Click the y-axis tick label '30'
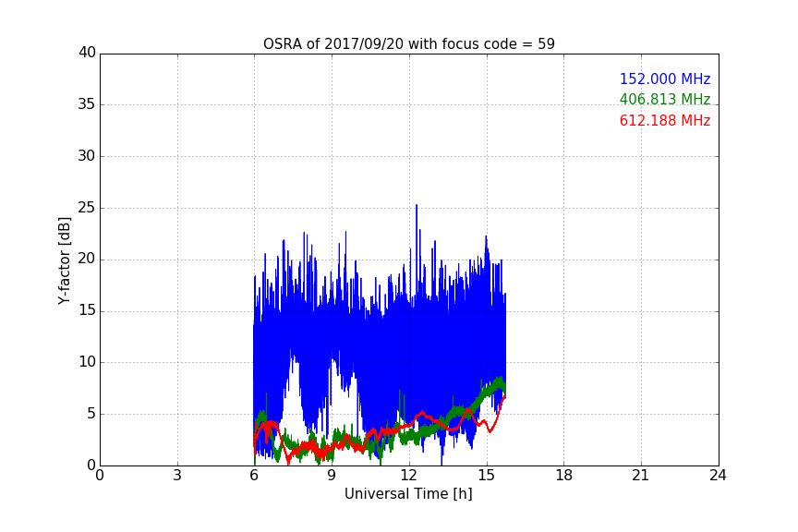Screen dimensions: 798x532 [x=87, y=156]
